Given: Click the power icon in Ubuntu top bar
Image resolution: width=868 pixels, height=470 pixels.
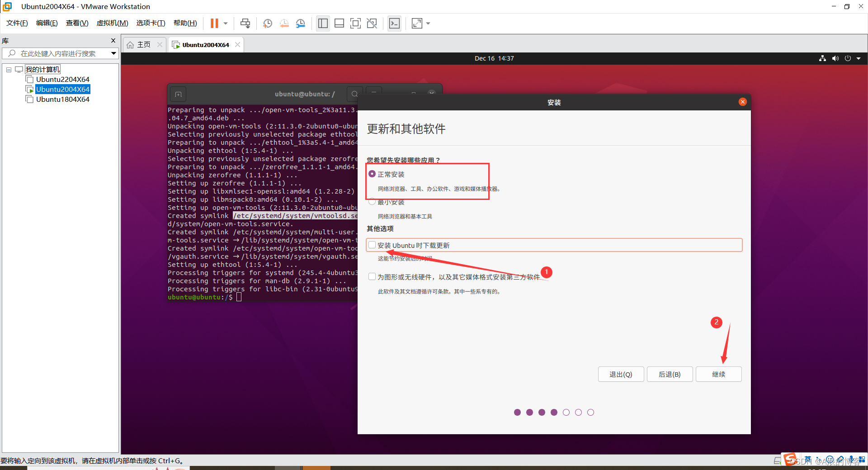Looking at the screenshot, I should pos(848,58).
